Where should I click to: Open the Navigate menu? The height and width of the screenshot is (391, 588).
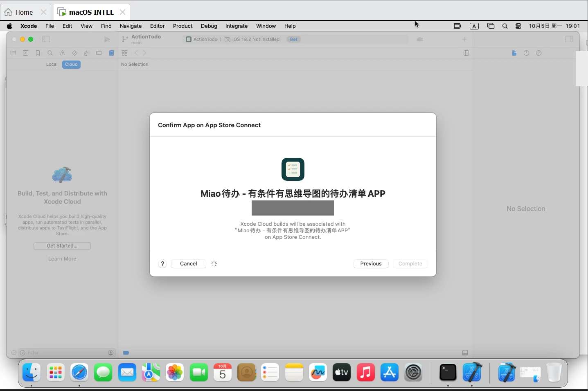click(x=131, y=26)
